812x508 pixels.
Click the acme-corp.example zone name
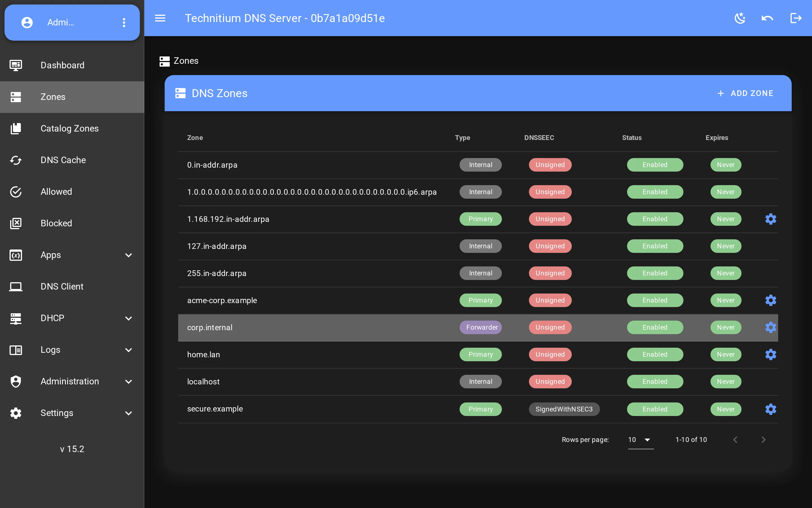(222, 300)
